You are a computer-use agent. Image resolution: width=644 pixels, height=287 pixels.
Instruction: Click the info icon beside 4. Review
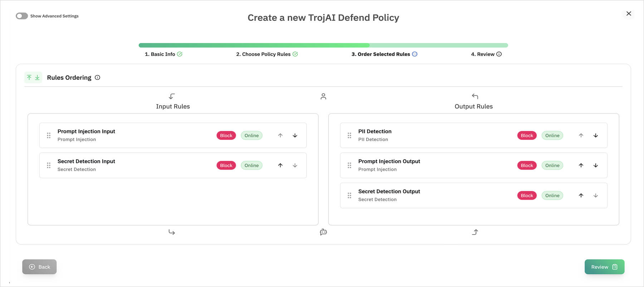tap(499, 54)
